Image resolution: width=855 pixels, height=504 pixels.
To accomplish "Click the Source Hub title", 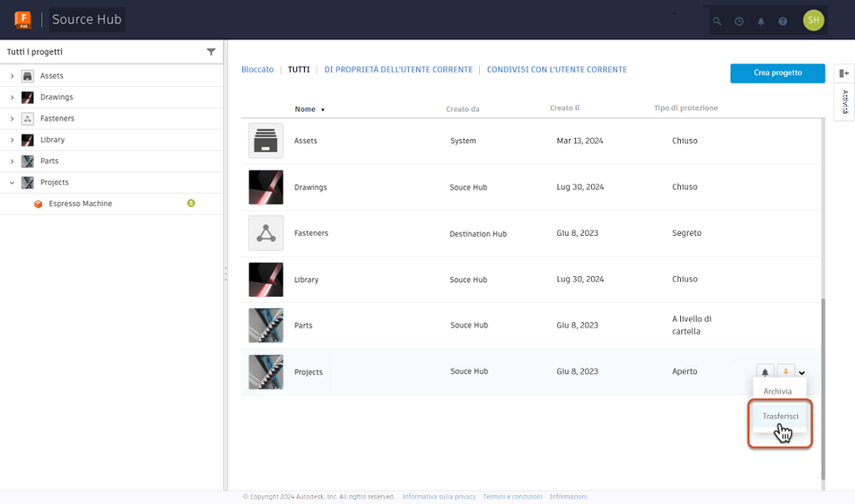I will (x=87, y=19).
